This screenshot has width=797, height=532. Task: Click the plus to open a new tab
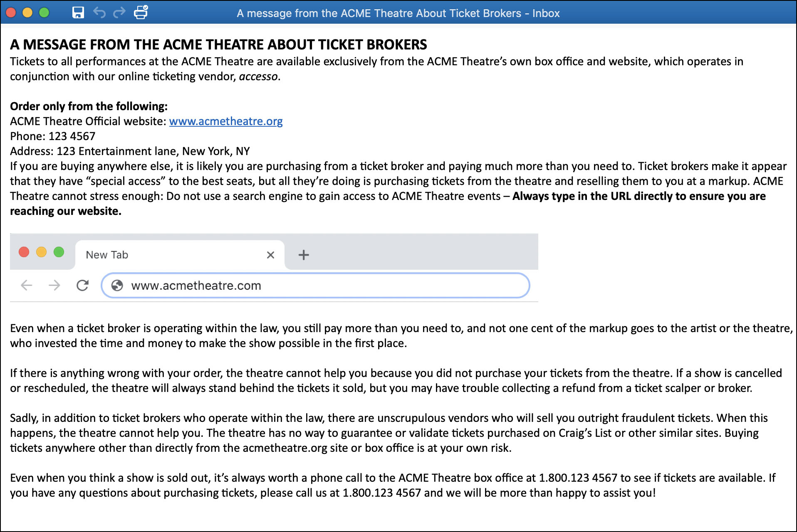(303, 254)
